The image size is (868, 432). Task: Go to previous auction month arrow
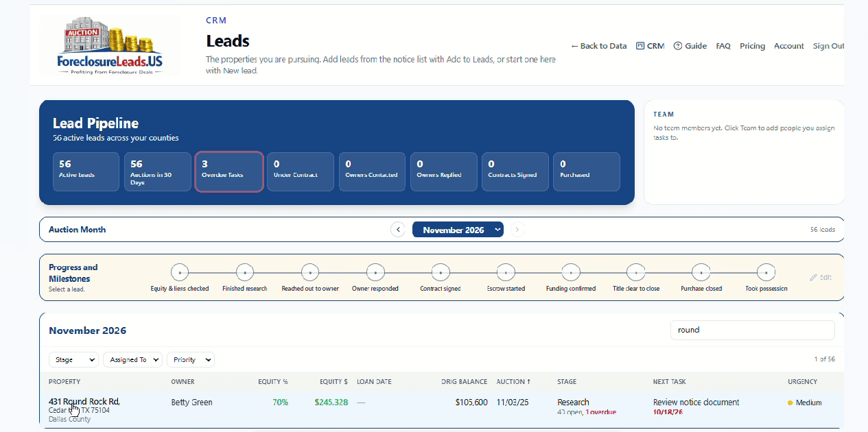tap(398, 230)
